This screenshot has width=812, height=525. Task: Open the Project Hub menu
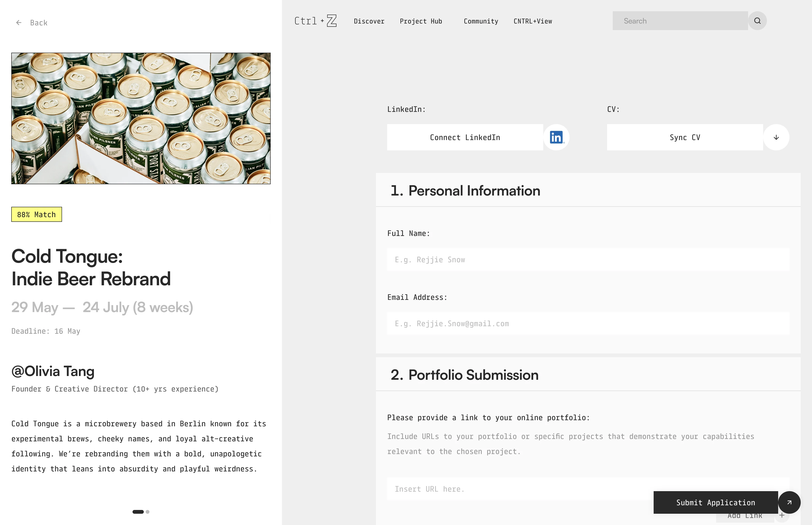click(x=421, y=21)
